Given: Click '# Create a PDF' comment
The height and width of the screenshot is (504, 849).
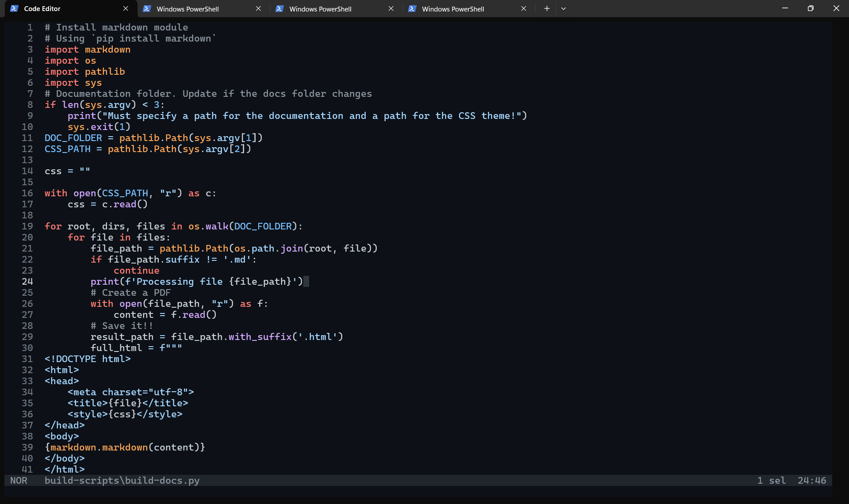Looking at the screenshot, I should pyautogui.click(x=130, y=293).
